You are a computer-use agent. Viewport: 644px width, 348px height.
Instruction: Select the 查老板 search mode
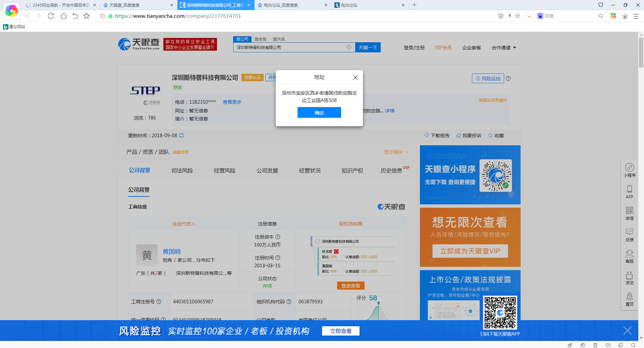[x=260, y=39]
